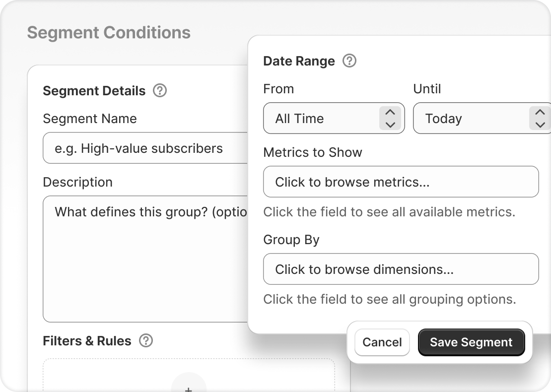Viewport: 551px width, 392px height.
Task: Browse metrics in the Metrics to Show field
Action: tap(401, 182)
